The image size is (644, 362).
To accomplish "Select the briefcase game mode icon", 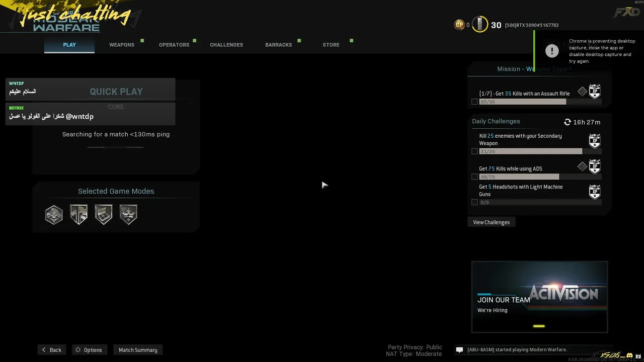I will (104, 214).
